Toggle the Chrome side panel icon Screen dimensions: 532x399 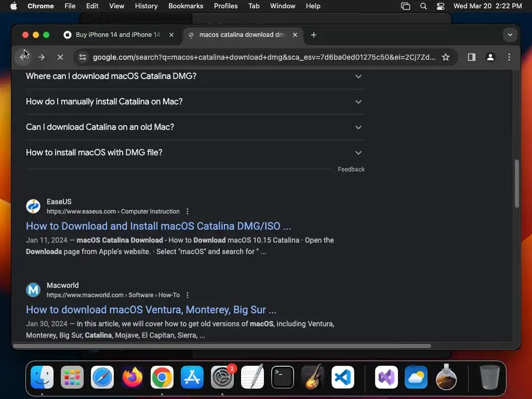(x=471, y=57)
